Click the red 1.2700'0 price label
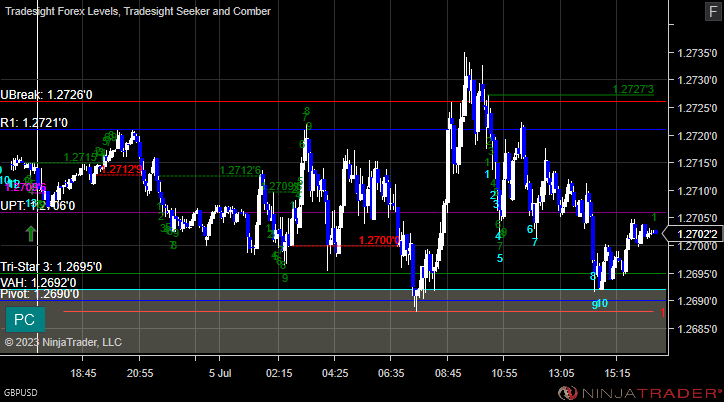This screenshot has height=402, width=724. tap(379, 240)
